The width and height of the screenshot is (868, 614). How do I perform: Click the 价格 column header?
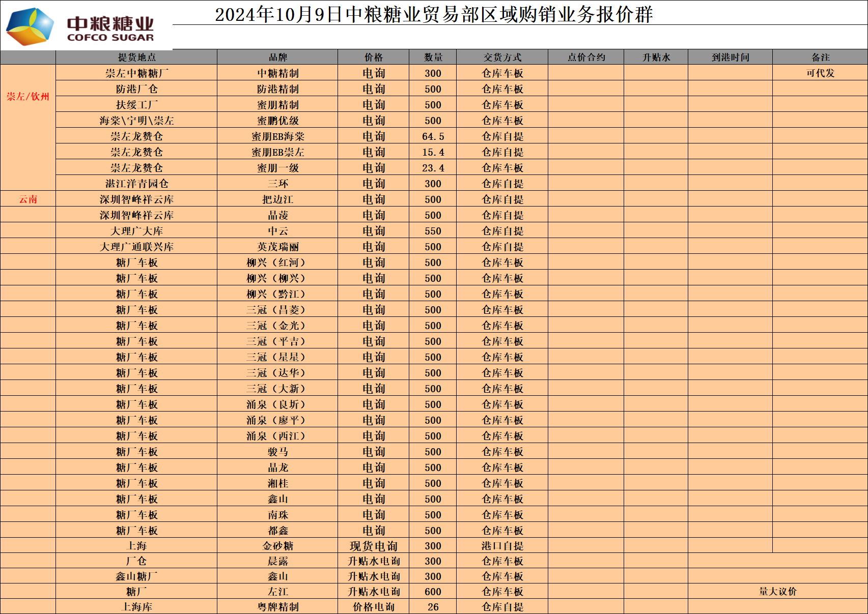coord(373,57)
